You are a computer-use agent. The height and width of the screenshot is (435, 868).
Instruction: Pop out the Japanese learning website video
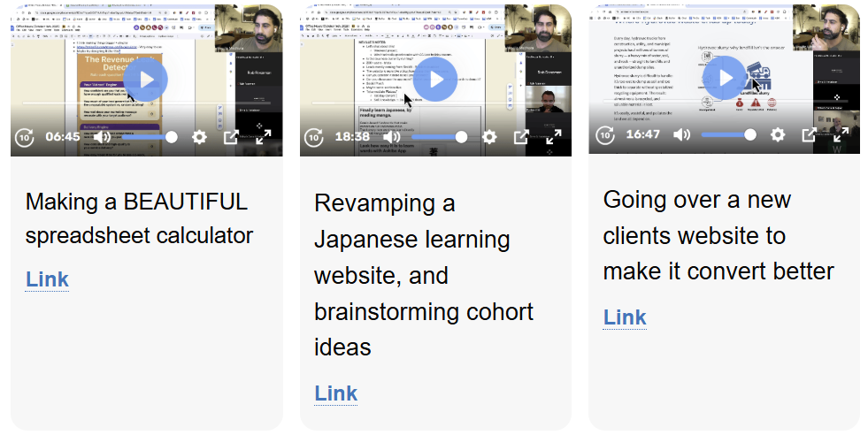click(x=521, y=137)
